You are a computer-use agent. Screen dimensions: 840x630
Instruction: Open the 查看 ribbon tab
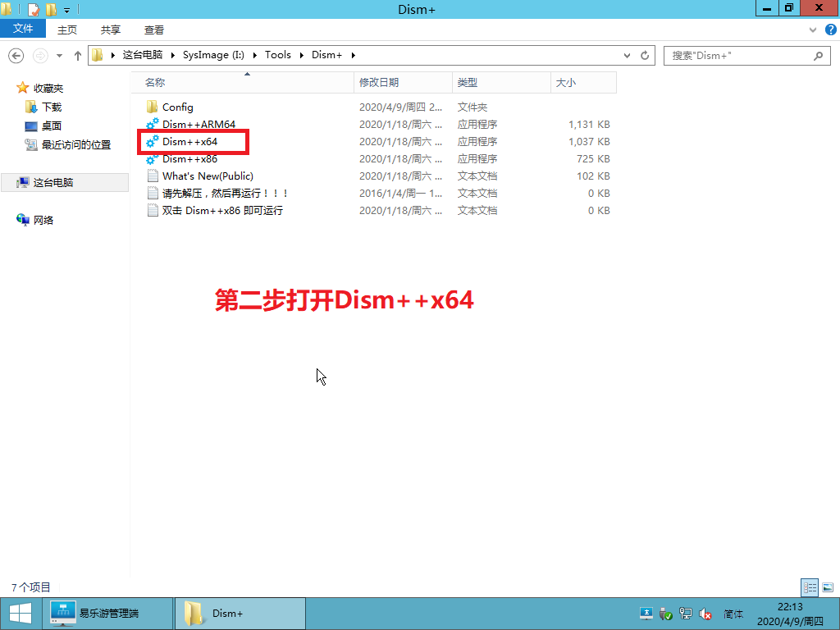153,30
